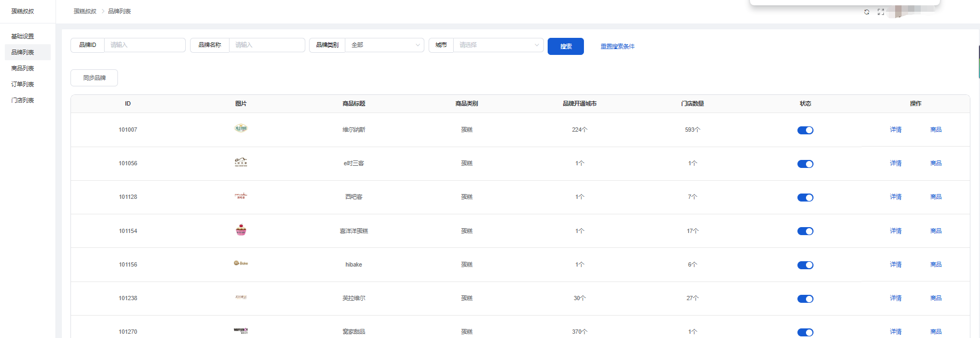Click the blue 搜索 button
This screenshot has width=980, height=338.
[565, 46]
